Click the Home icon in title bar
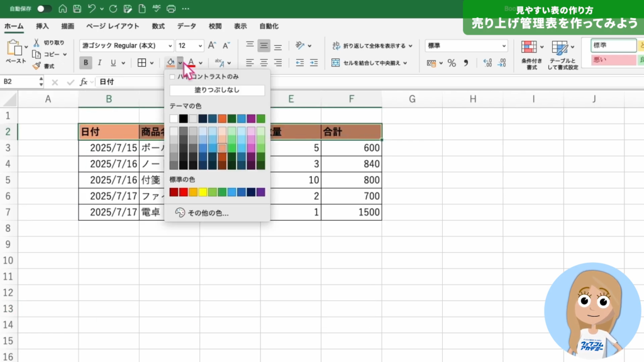 click(62, 9)
